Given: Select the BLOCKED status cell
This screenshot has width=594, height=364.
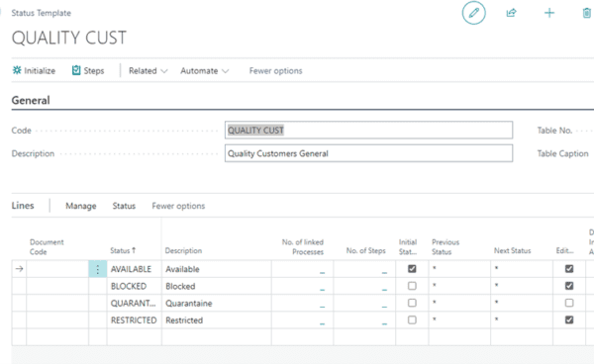Looking at the screenshot, I should click(134, 286).
